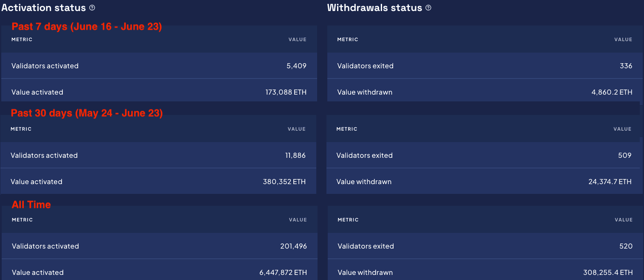Viewport: 644px width, 280px height.
Task: Click the 336 validators exited value
Action: pos(626,66)
